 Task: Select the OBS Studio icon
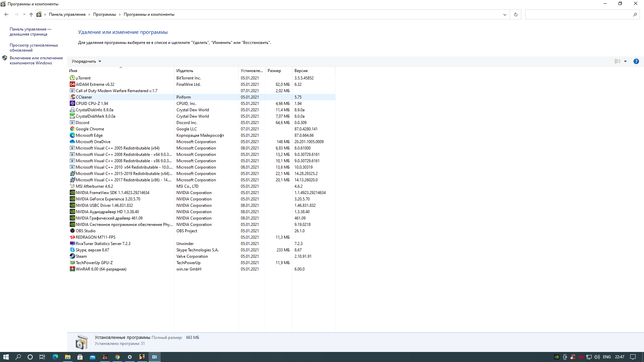tap(72, 231)
